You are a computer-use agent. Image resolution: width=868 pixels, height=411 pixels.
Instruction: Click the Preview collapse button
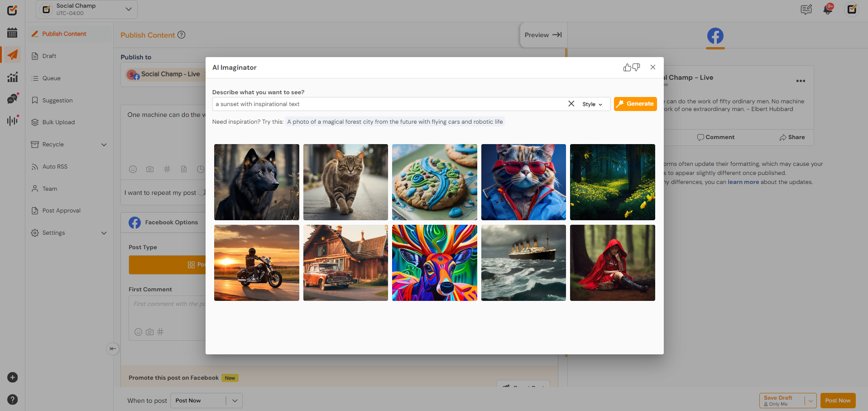543,35
